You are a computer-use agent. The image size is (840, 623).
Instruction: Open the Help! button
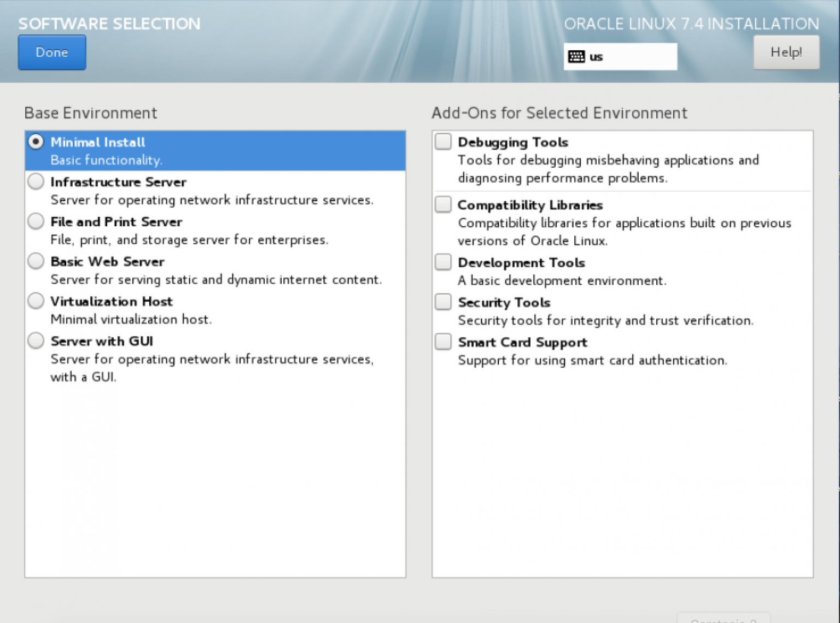[x=786, y=52]
